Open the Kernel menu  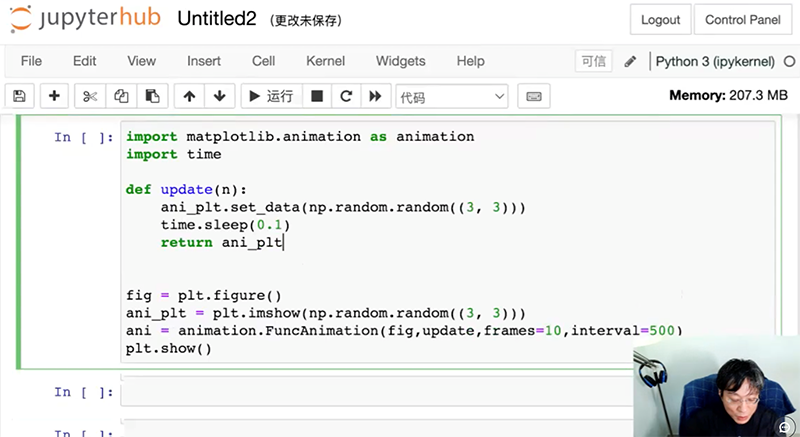(x=325, y=61)
